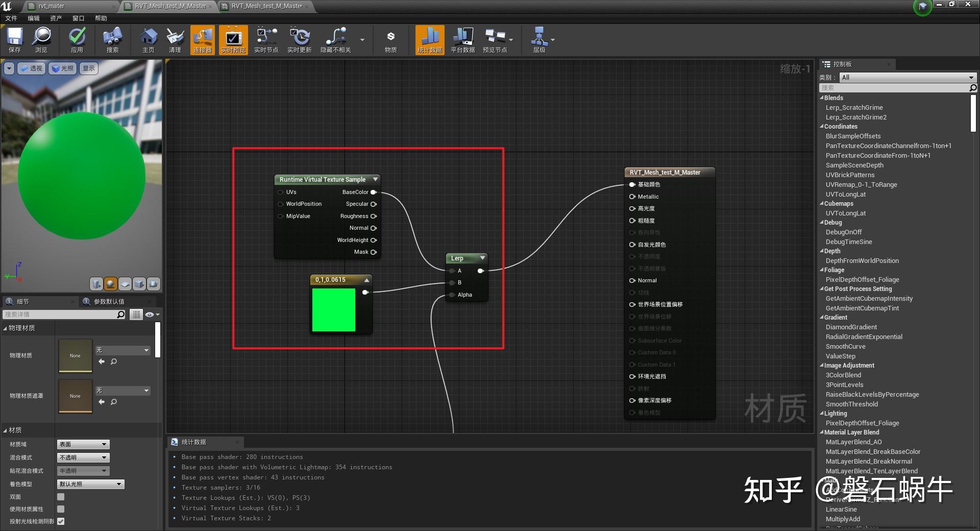Open the 平台数据 platform stats icon

pos(462,40)
